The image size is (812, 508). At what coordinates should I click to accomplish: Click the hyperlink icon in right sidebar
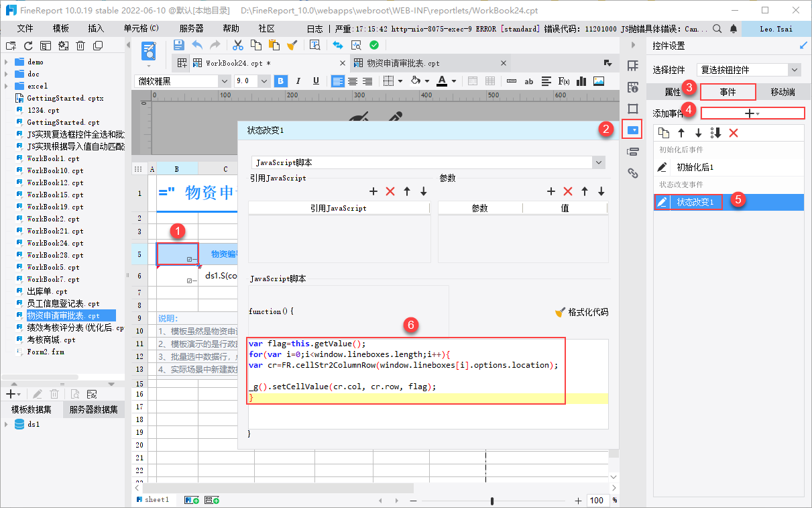click(632, 173)
